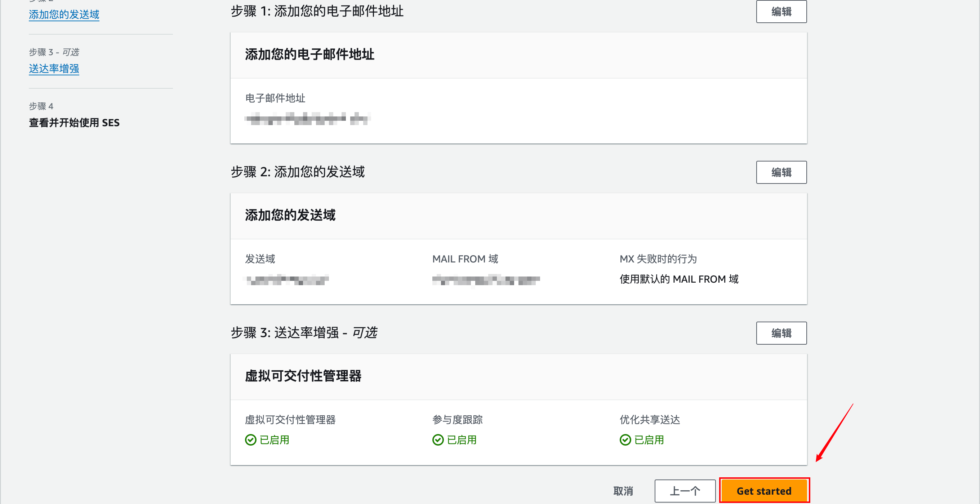Click the MX 失败时的行为 label

click(658, 259)
